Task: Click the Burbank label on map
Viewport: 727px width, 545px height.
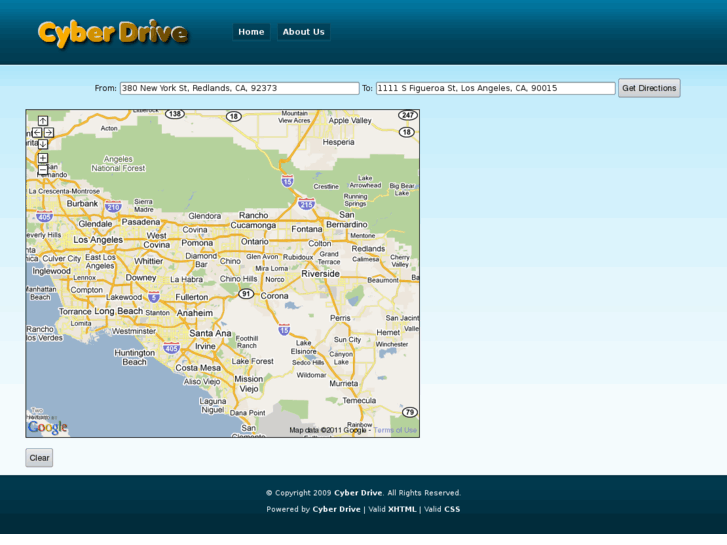Action: [x=82, y=204]
